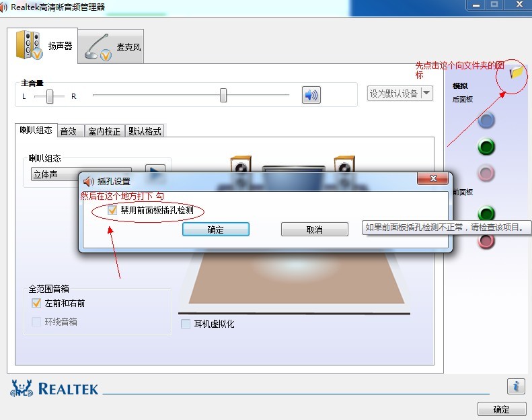Close the 插孔设置 dialog with red X
The width and height of the screenshot is (532, 420).
tap(433, 178)
